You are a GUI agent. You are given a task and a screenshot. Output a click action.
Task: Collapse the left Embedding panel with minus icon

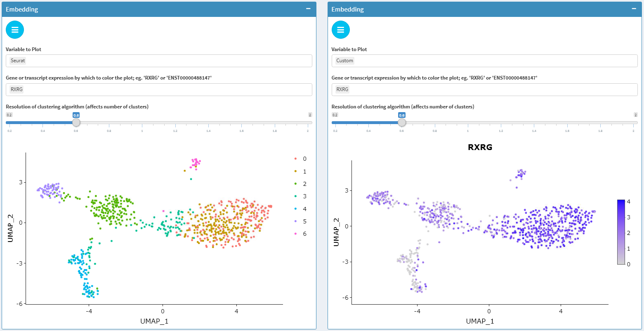click(x=308, y=9)
